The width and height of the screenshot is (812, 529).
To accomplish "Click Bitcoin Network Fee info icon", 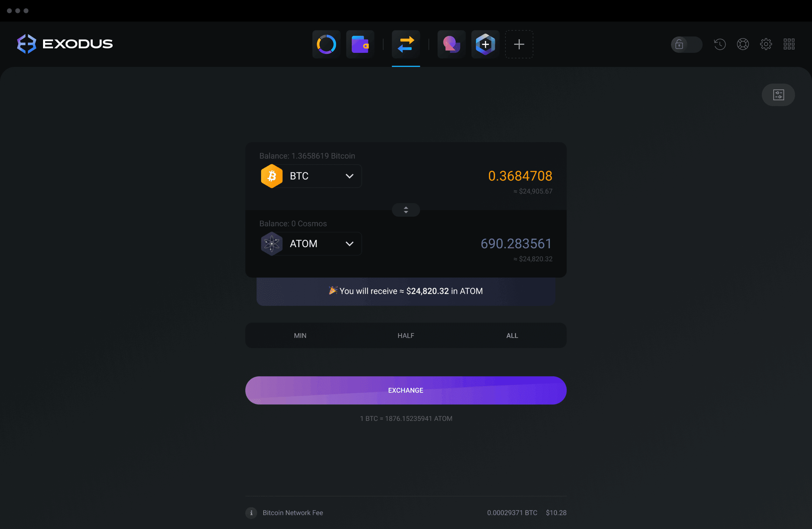I will pyautogui.click(x=251, y=513).
